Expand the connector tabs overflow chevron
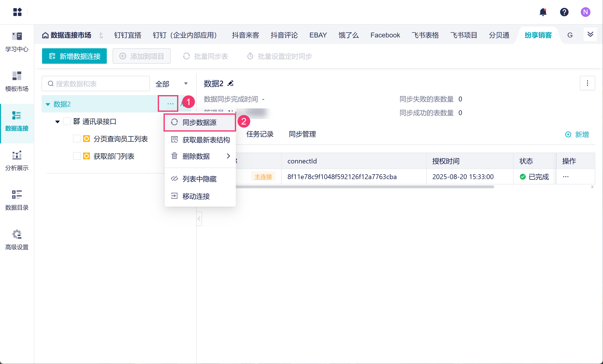Screen dimensions: 603x364 590,35
